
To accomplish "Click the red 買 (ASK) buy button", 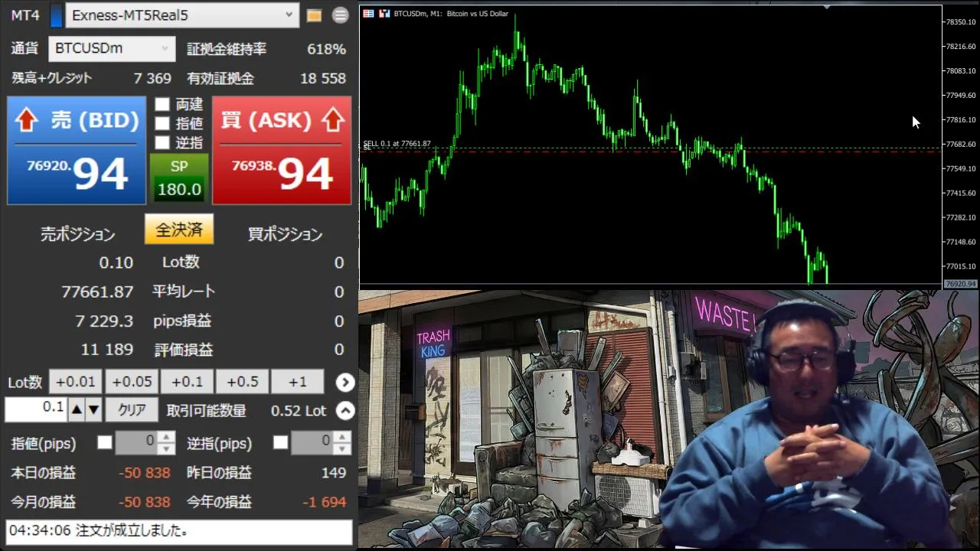I will (x=282, y=150).
